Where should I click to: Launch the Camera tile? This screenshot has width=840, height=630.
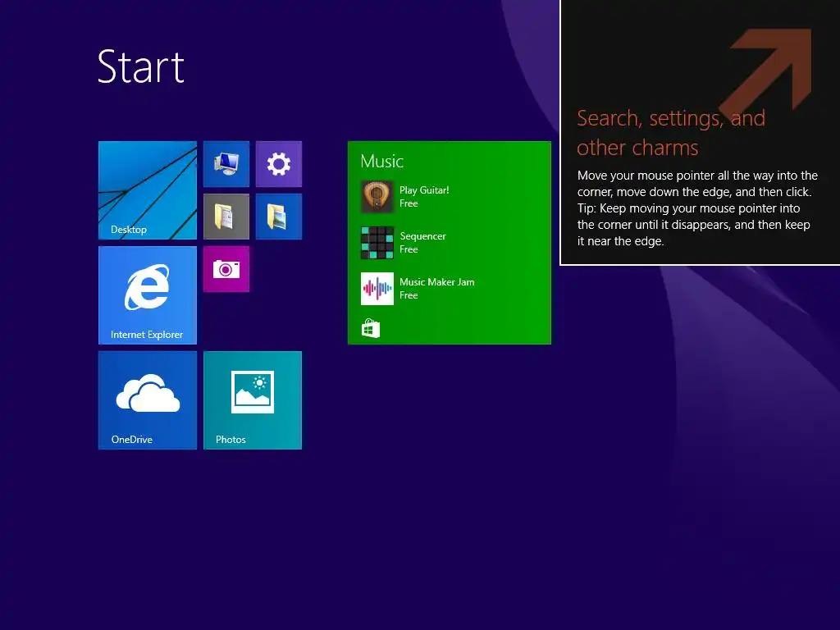coord(226,269)
